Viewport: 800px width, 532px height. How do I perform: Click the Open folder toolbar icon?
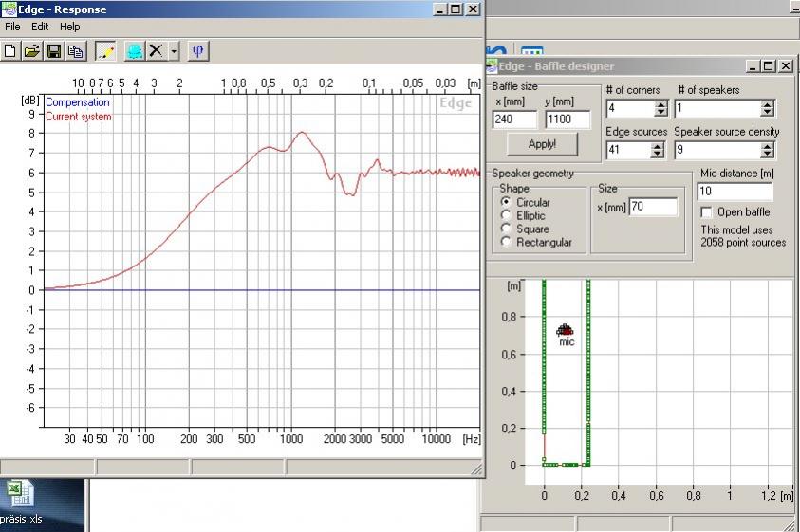click(x=32, y=50)
